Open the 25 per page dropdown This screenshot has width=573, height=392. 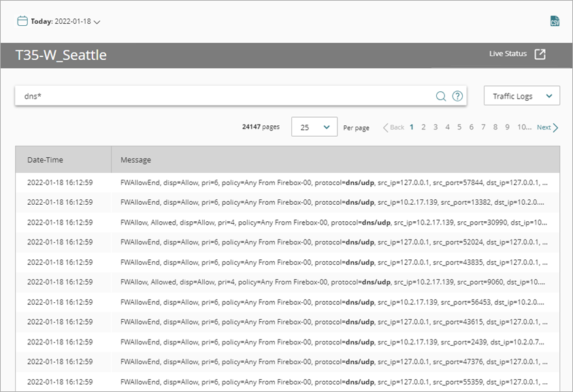click(314, 127)
